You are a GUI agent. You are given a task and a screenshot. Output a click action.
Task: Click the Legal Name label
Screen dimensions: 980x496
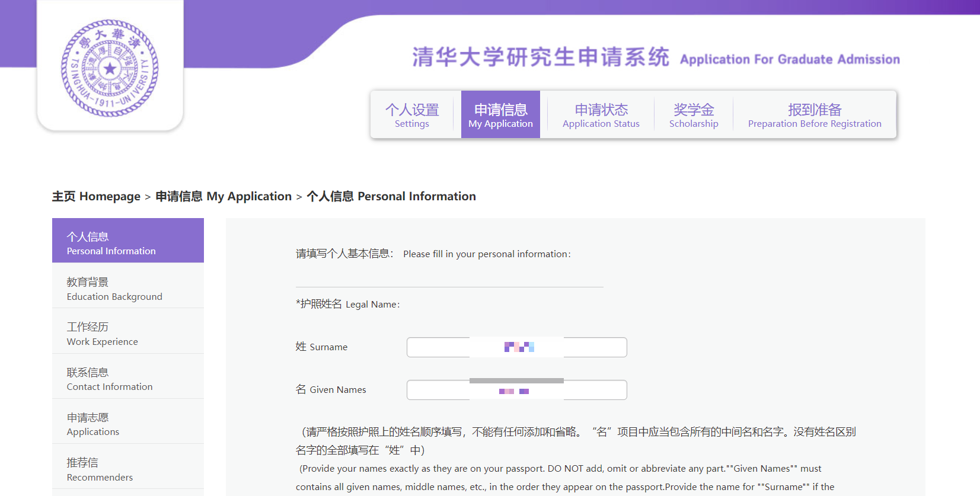pos(348,304)
